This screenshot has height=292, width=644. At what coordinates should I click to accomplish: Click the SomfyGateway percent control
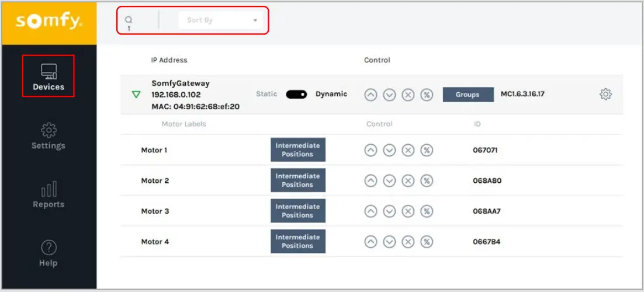click(x=427, y=95)
